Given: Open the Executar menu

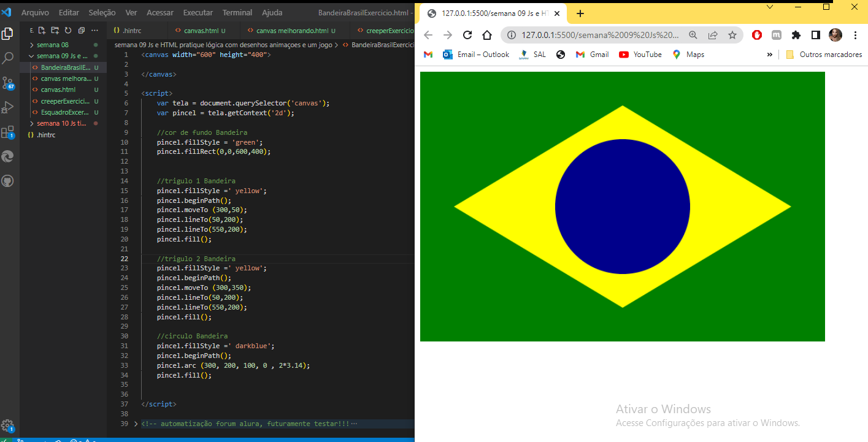Looking at the screenshot, I should [x=198, y=12].
